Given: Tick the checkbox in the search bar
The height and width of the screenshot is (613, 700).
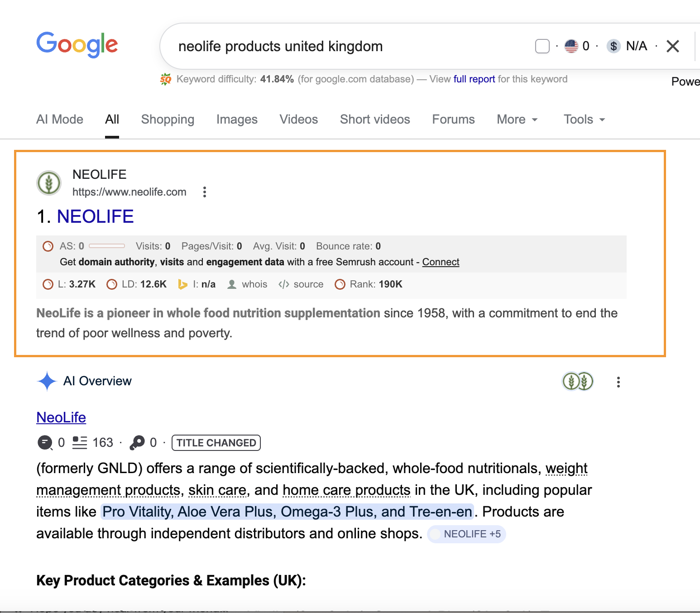Looking at the screenshot, I should tap(542, 46).
